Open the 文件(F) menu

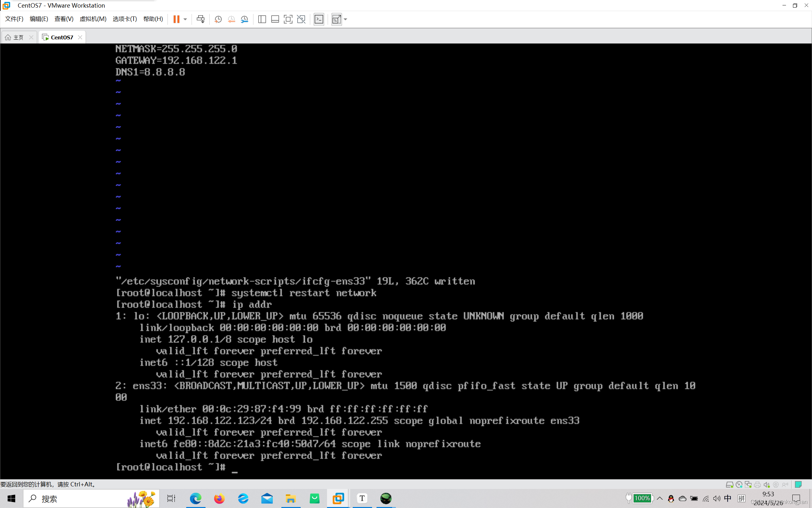[x=14, y=19]
